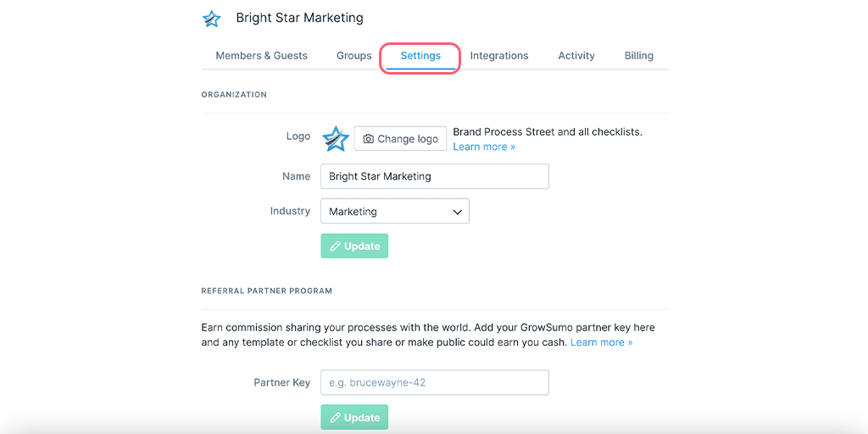Image resolution: width=868 pixels, height=434 pixels.
Task: Open Learn more link about branding checklists
Action: click(484, 147)
